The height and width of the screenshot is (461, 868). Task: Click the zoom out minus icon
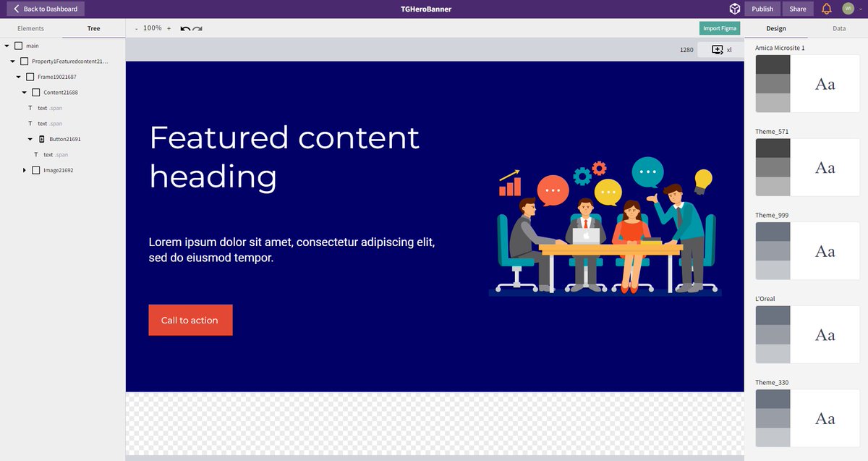136,28
